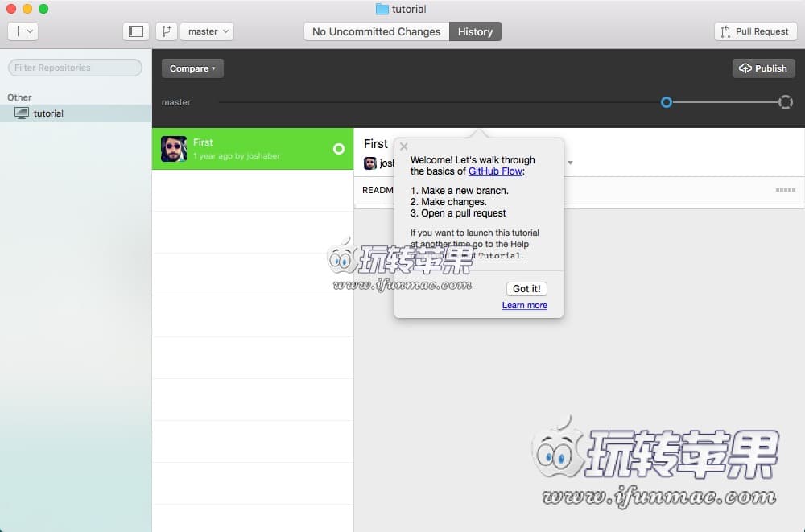Open the add repository plus menu
The height and width of the screenshot is (532, 805).
click(x=23, y=31)
